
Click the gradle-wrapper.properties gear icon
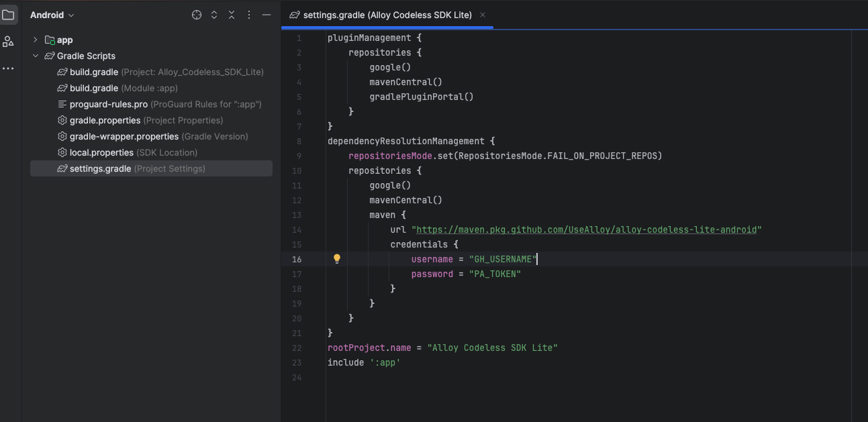coord(62,136)
